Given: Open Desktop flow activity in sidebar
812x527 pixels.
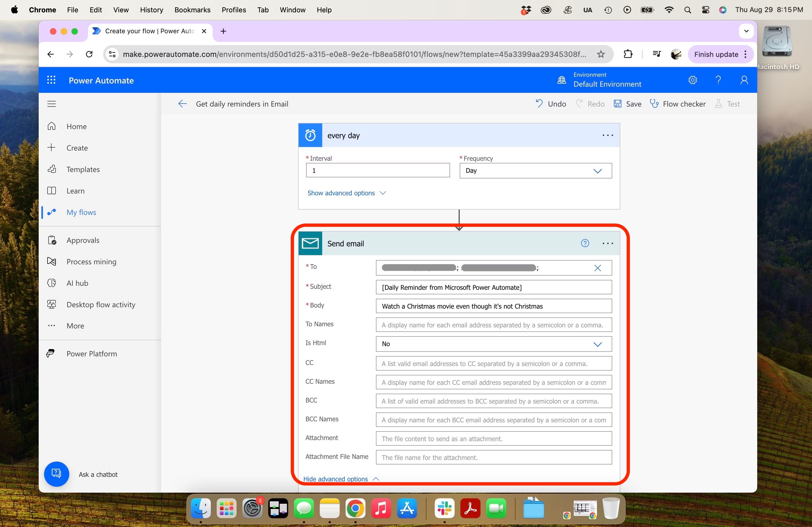Looking at the screenshot, I should pos(101,304).
